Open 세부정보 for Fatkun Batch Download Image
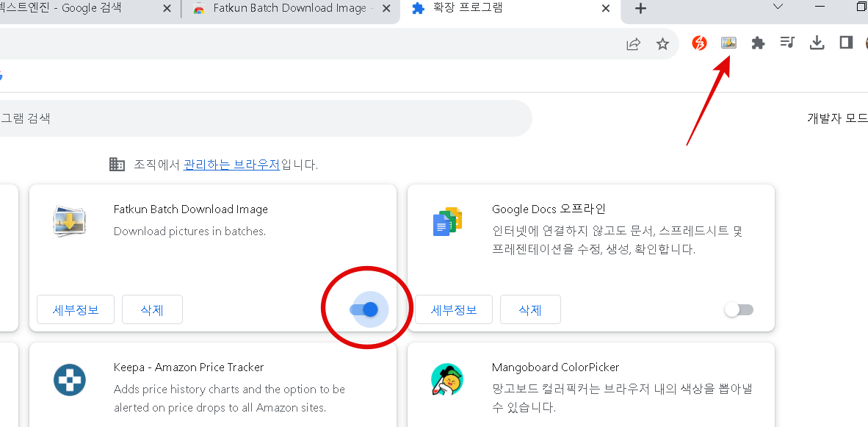The width and height of the screenshot is (868, 427). (76, 309)
